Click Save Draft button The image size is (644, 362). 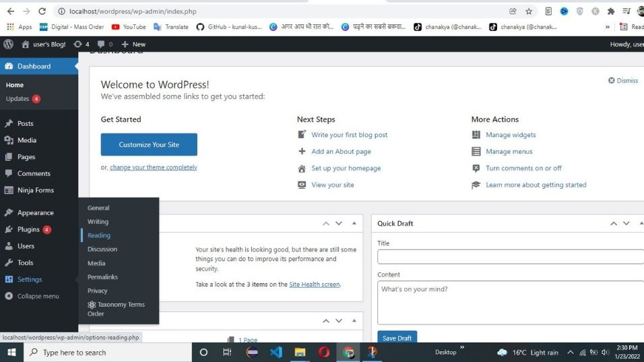pos(397,338)
